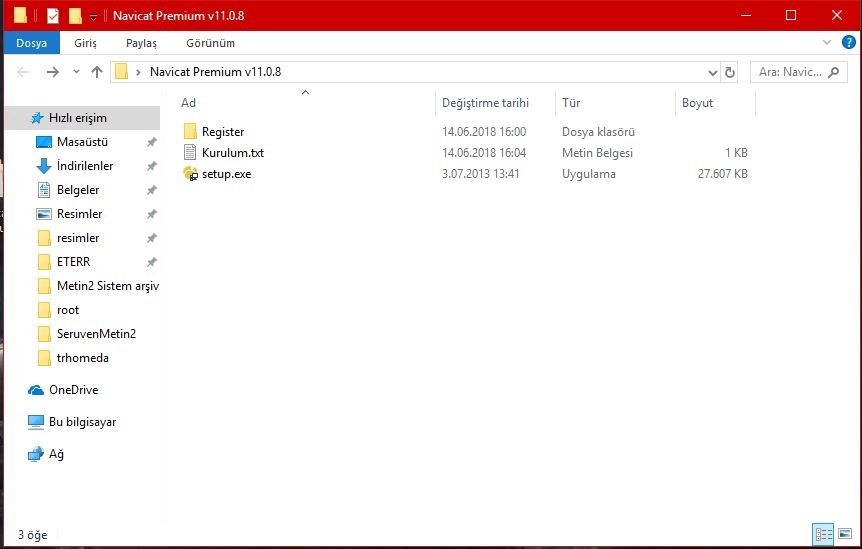Open recent locations dropdown arrow

(76, 72)
